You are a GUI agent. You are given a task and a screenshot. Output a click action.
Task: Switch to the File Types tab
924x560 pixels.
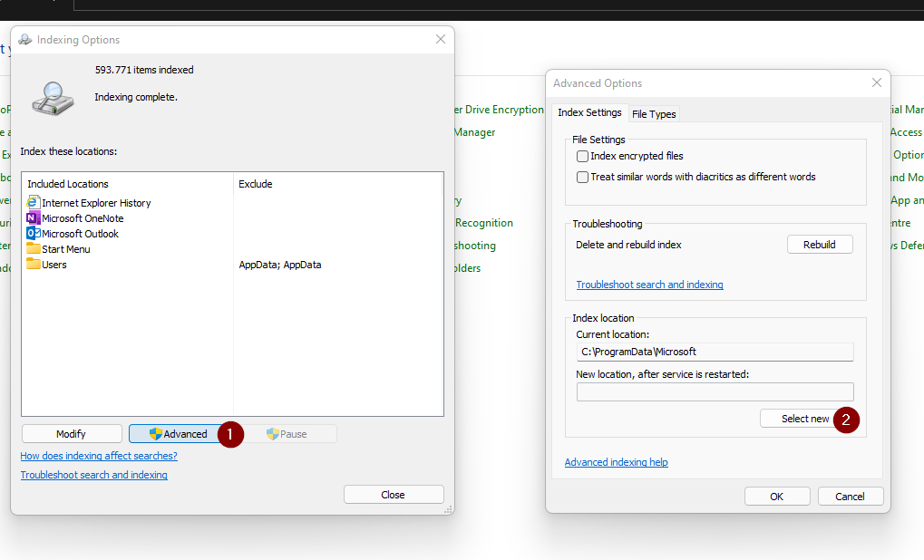click(x=653, y=114)
